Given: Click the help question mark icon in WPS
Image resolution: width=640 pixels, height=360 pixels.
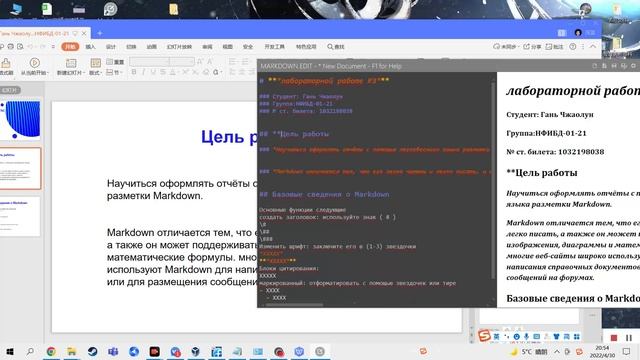Looking at the screenshot, I should pyautogui.click(x=573, y=47).
